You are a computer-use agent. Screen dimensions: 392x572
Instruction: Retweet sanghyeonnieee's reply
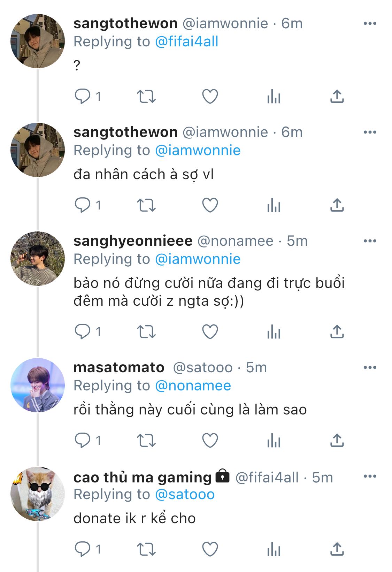pyautogui.click(x=146, y=332)
